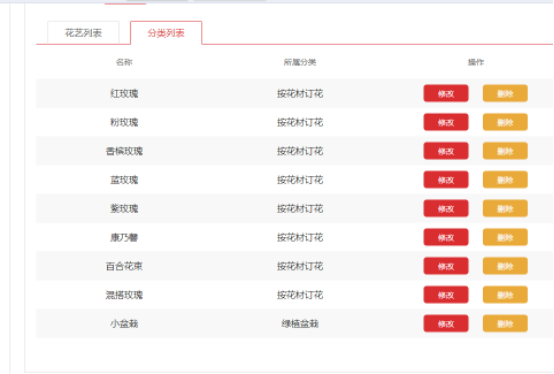Remove 百合花束 from the list

pyautogui.click(x=505, y=266)
